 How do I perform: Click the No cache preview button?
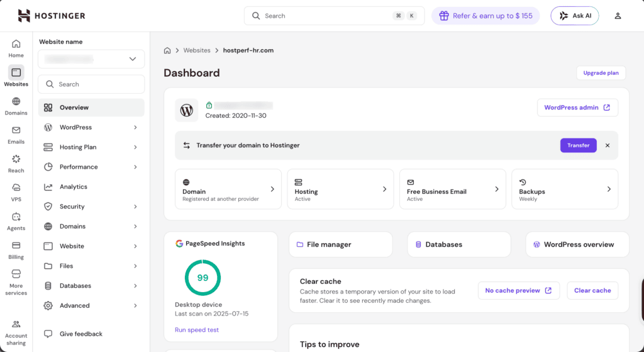tap(519, 290)
